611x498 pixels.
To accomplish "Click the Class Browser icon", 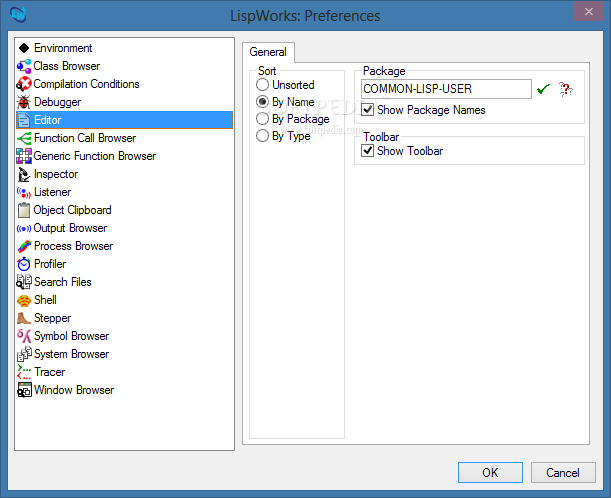I will tap(24, 66).
